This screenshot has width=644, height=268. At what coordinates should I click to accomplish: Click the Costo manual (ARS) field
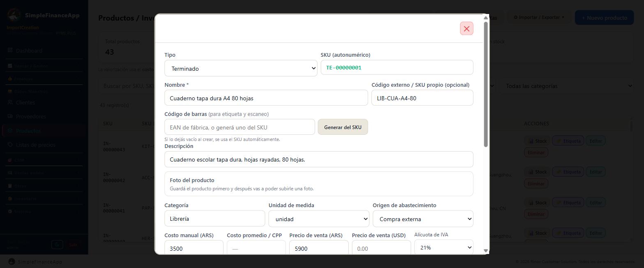[x=194, y=248]
